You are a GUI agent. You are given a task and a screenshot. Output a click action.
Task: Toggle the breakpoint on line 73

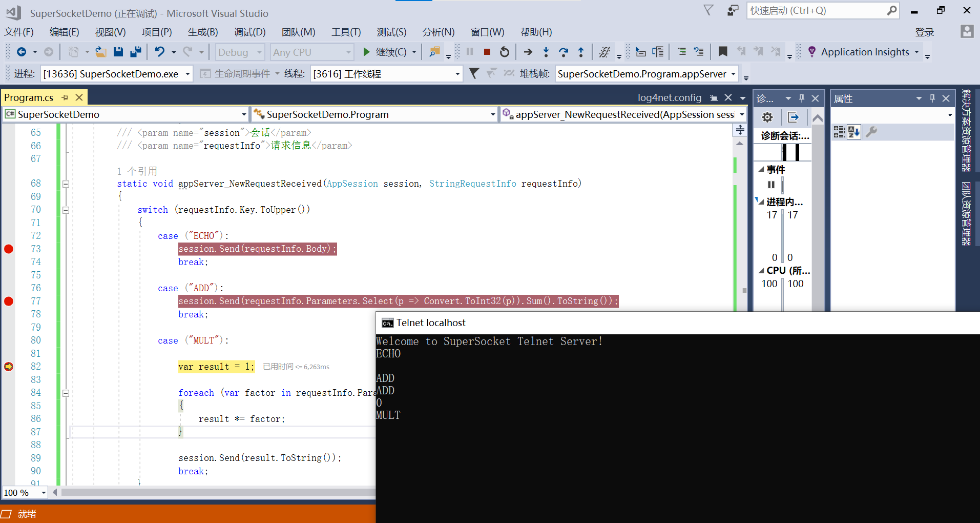click(8, 249)
